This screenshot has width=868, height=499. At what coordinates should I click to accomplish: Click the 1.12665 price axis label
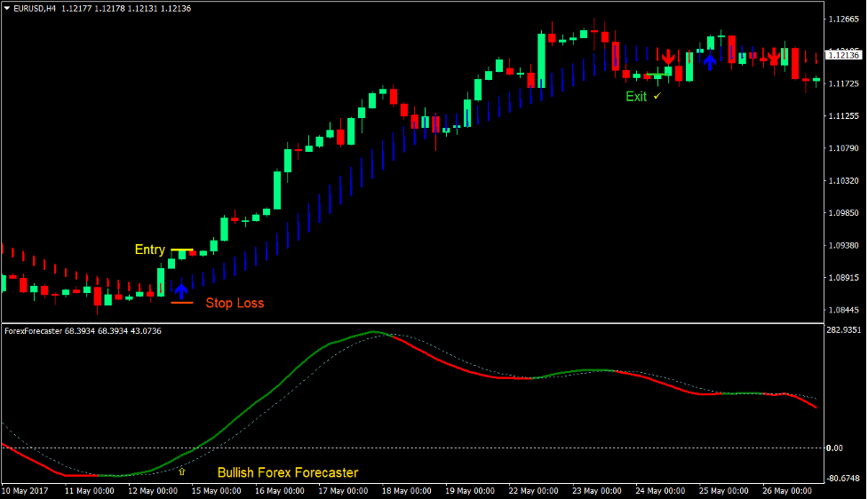(844, 20)
